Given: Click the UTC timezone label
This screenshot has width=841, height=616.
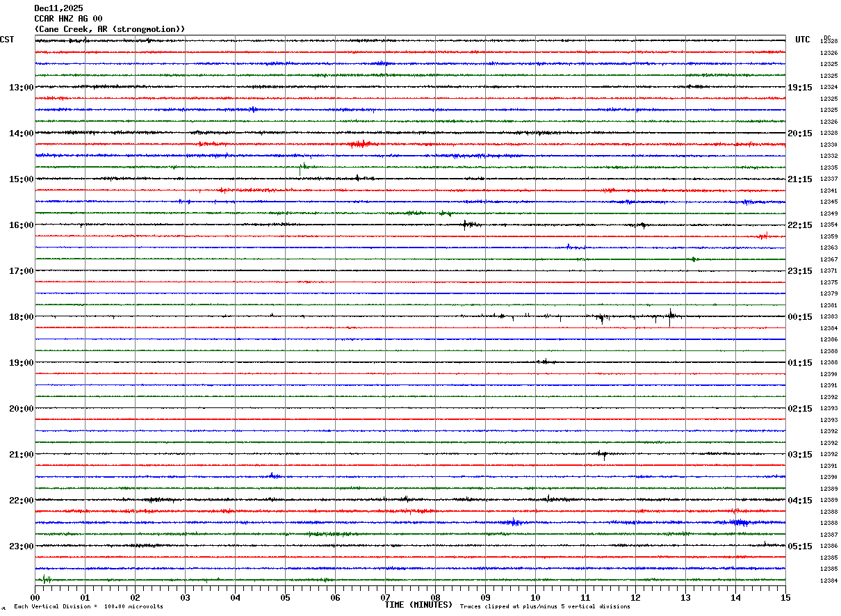Looking at the screenshot, I should [803, 40].
